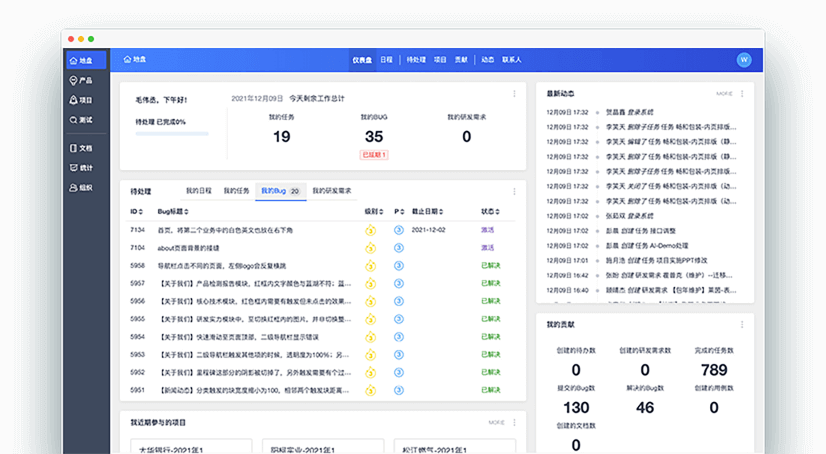
Task: Click the 20 count badge on 我的Bug tab
Action: click(x=295, y=191)
